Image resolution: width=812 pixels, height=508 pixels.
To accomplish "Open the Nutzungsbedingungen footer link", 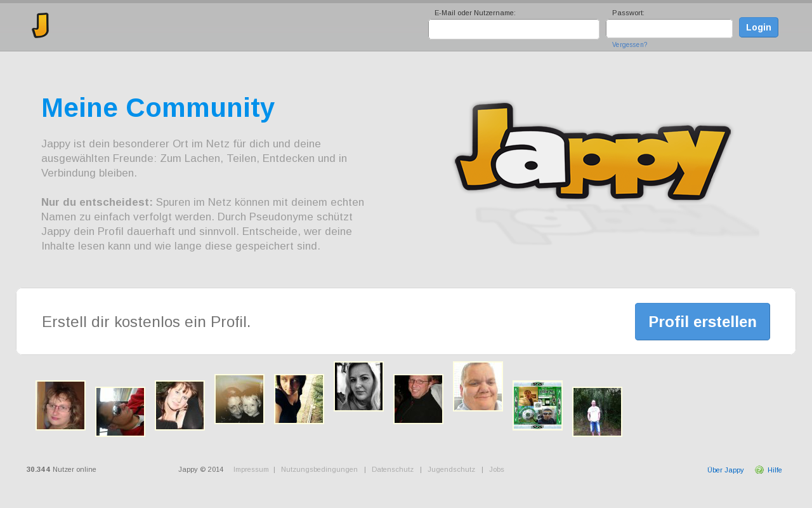I will click(319, 469).
